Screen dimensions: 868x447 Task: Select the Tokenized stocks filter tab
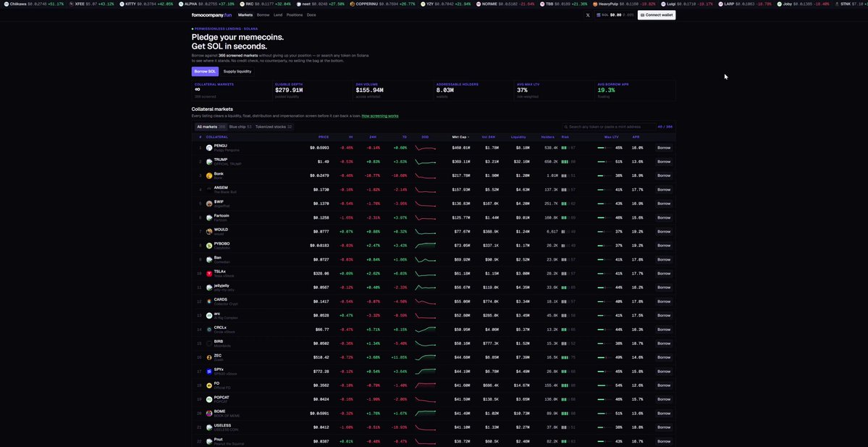coord(274,127)
